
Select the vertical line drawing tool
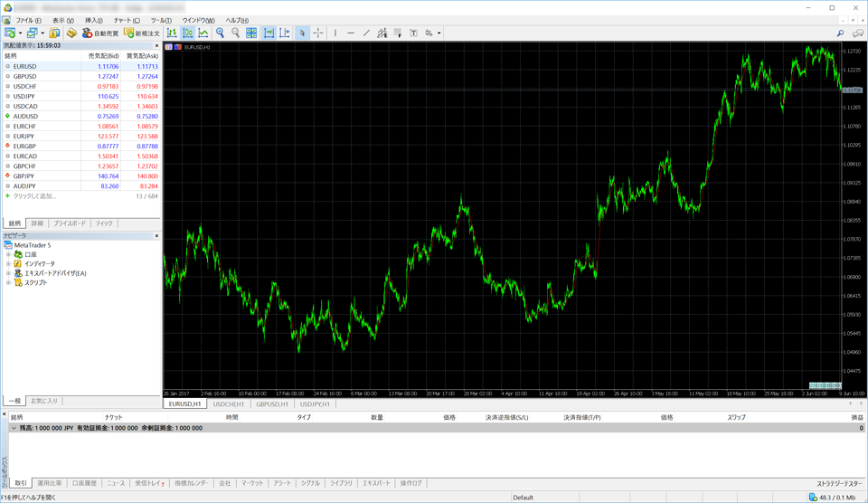[x=335, y=33]
